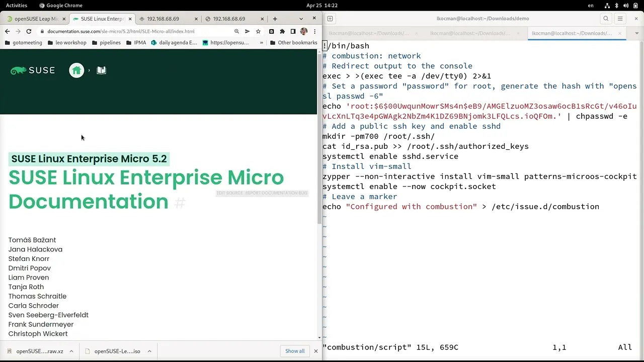
Task: Click the battery icon in top bar
Action: 635,6
